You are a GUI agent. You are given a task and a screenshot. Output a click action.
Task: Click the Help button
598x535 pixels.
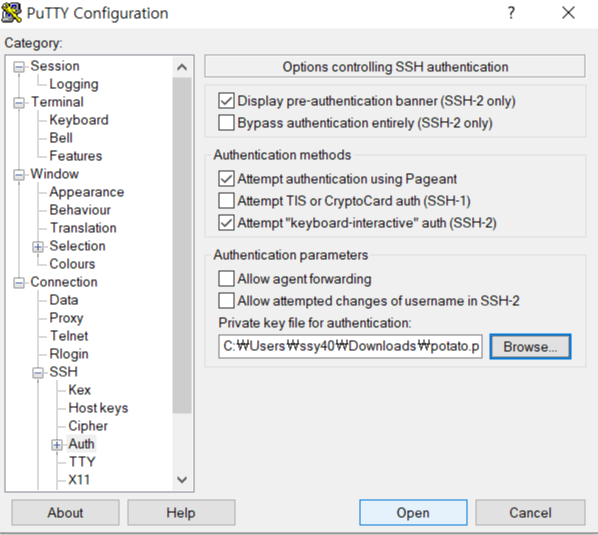tap(181, 513)
